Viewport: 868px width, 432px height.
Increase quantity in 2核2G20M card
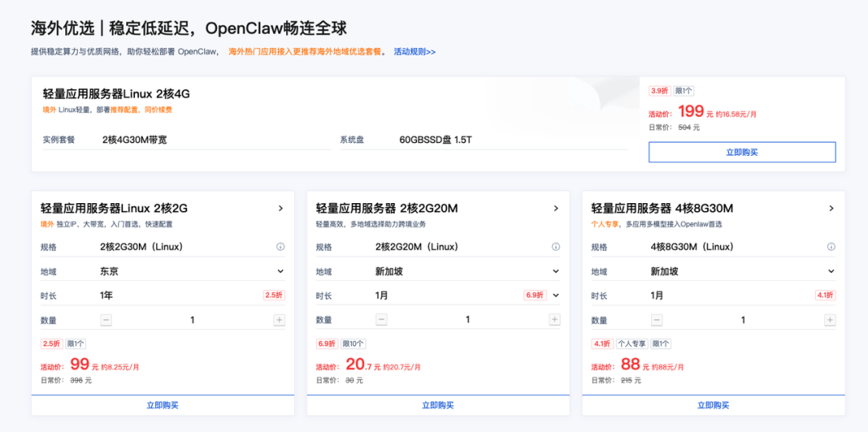coord(555,320)
